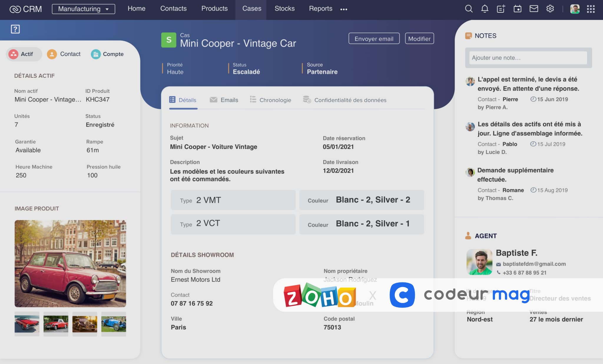
Task: Switch between Actif and Contact views
Action: (64, 54)
